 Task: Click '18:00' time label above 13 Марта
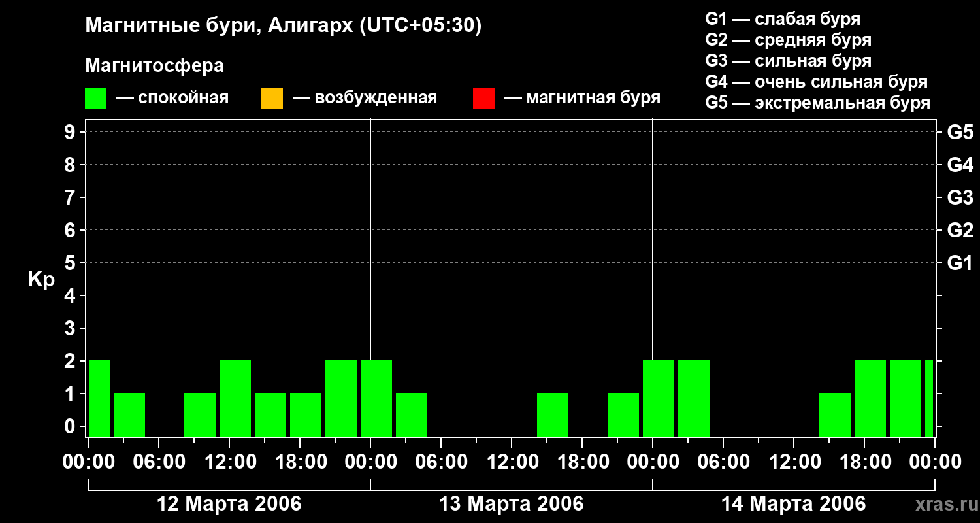(582, 462)
